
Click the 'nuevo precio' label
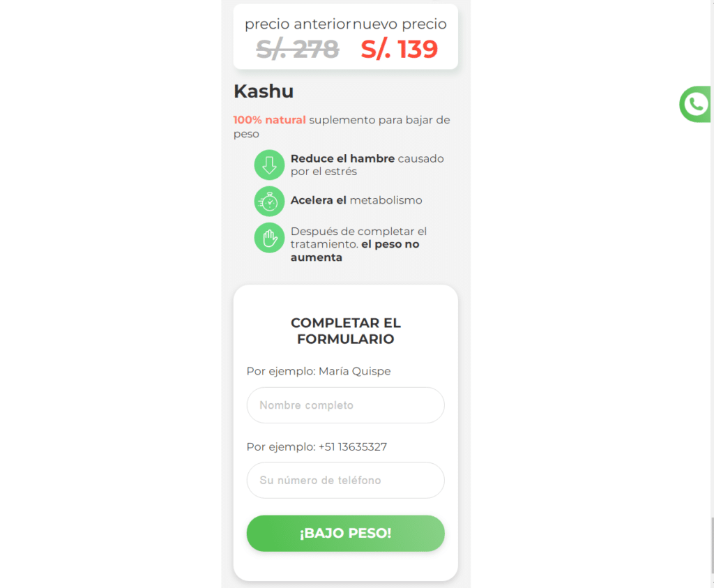point(400,23)
